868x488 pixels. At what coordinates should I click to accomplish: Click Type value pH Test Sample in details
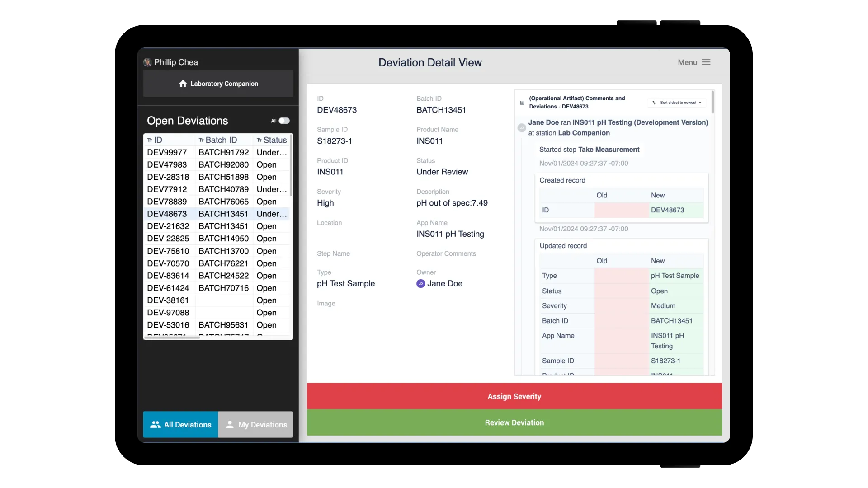click(x=346, y=284)
